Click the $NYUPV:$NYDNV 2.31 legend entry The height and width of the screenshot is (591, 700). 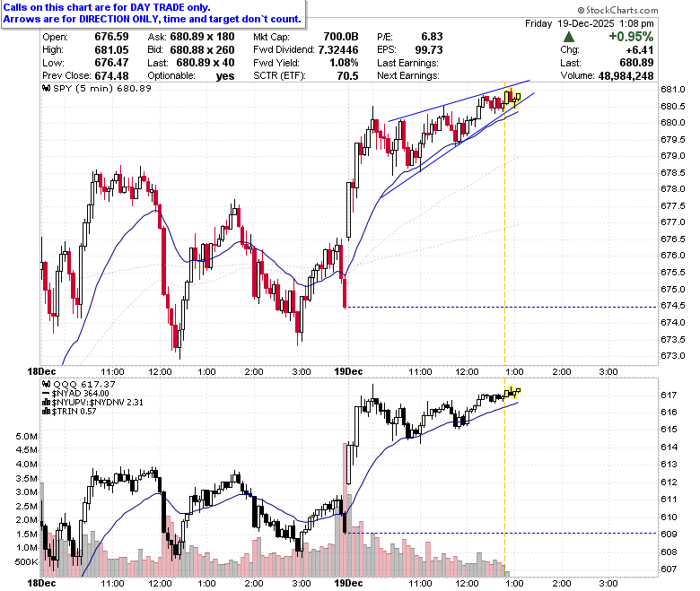pyautogui.click(x=97, y=403)
